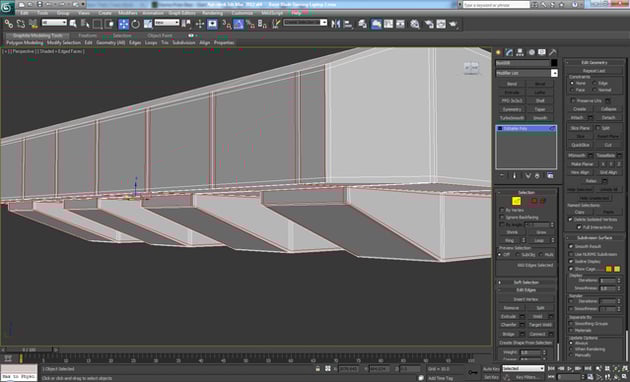Viewport: 630px width, 382px height.
Task: Select the Edge constraint radio button
Action: [595, 83]
